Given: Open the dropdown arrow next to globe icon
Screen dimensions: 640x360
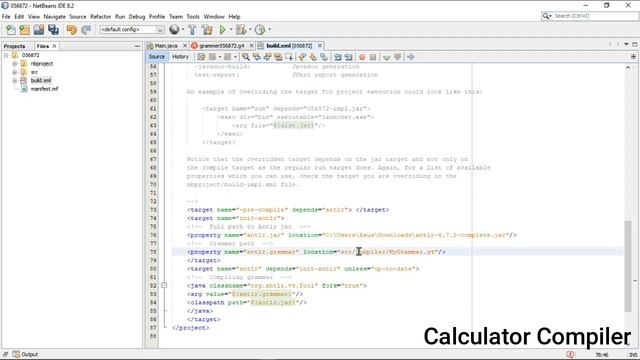Looking at the screenshot, I should point(182,29).
